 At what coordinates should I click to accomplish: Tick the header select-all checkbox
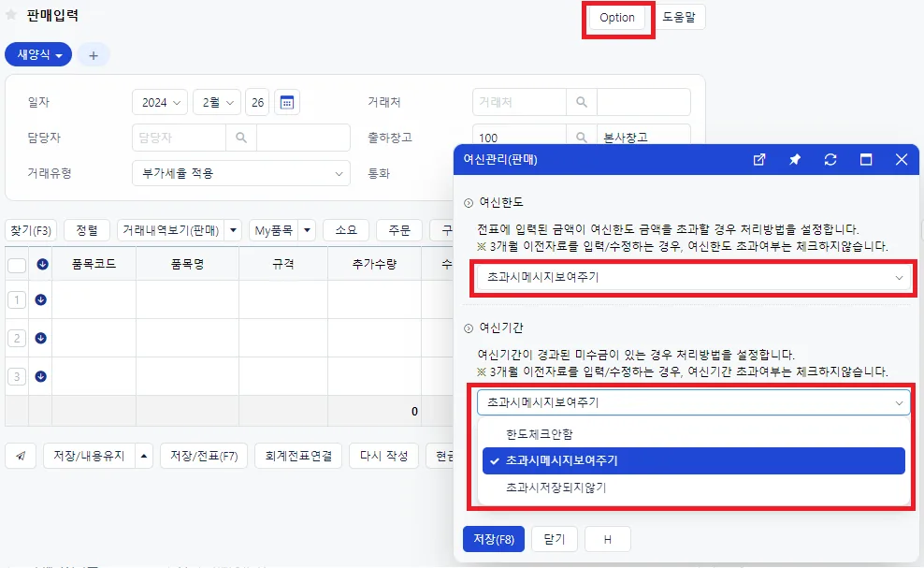click(17, 265)
